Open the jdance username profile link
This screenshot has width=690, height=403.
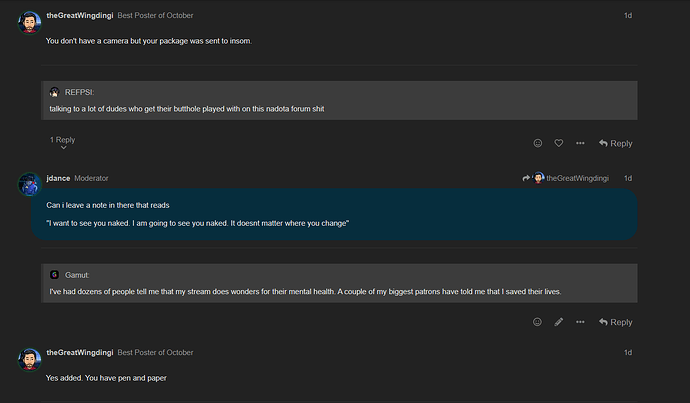[x=58, y=178]
